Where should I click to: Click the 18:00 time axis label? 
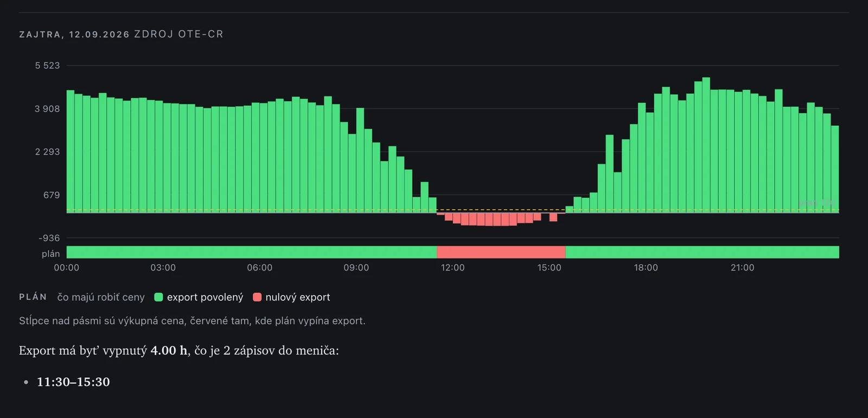(x=646, y=268)
